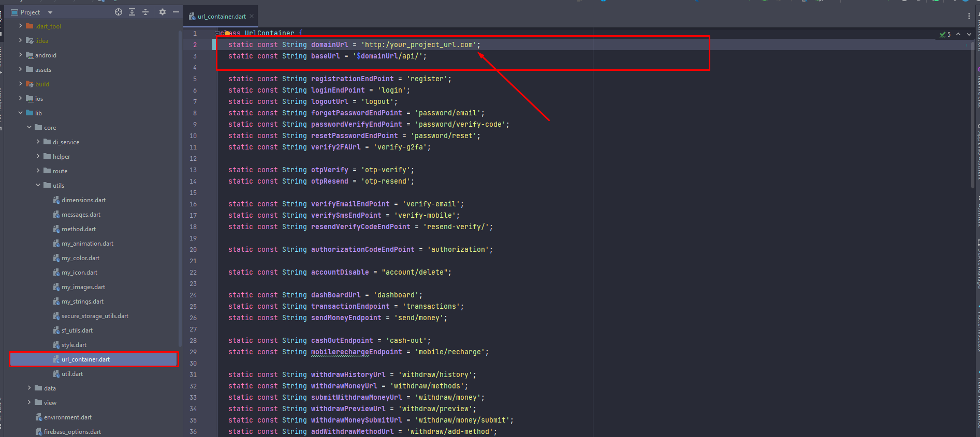
Task: Hide the Project tool window
Action: tap(176, 12)
